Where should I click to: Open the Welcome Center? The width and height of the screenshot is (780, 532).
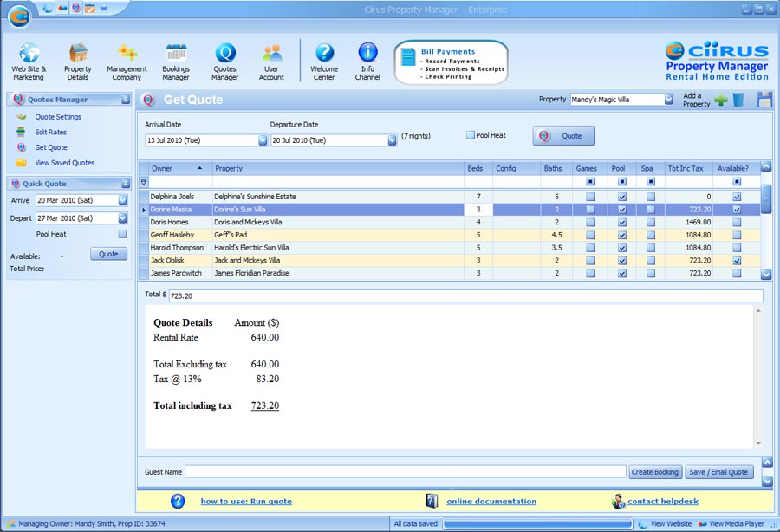tap(324, 62)
